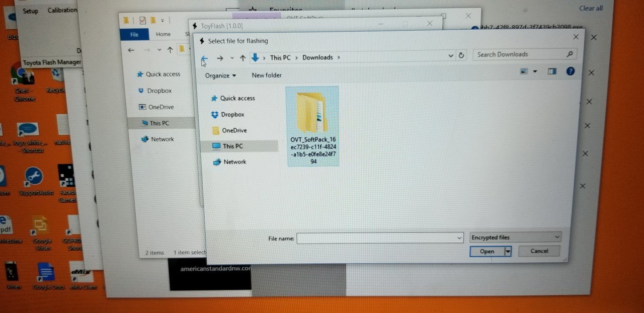Viewport: 644px width, 313px height.
Task: Open the eMix Client desktop shortcut
Action: (x=82, y=276)
